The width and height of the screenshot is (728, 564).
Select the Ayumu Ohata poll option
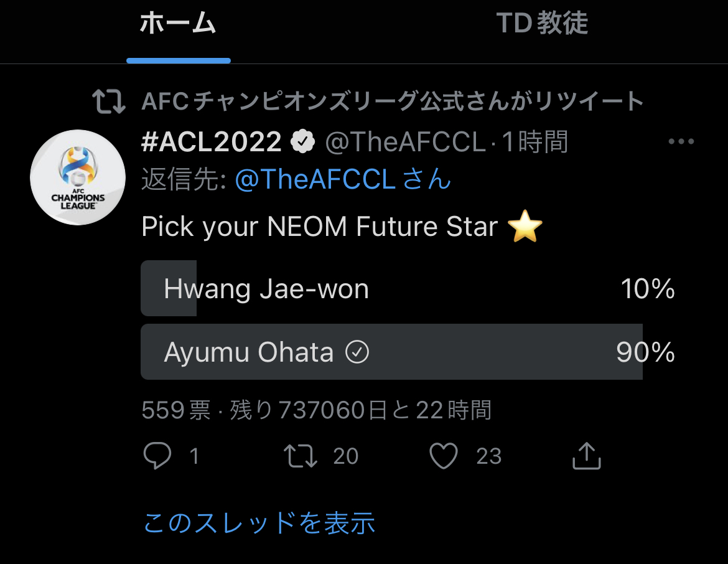click(408, 352)
